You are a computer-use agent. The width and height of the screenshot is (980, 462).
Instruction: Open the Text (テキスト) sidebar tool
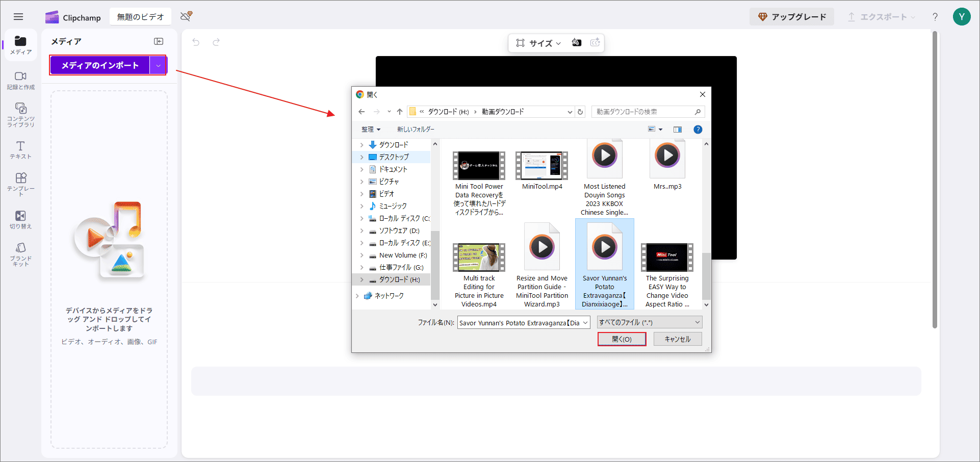click(20, 150)
